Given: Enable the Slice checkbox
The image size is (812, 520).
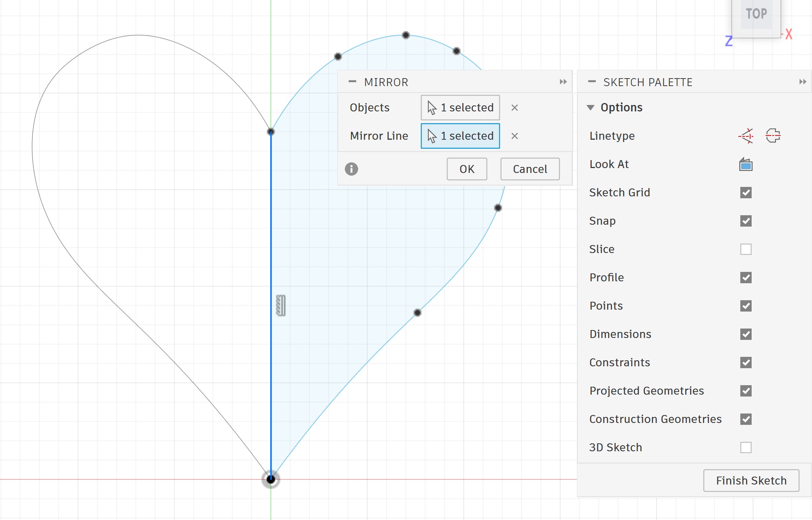Looking at the screenshot, I should tap(746, 249).
